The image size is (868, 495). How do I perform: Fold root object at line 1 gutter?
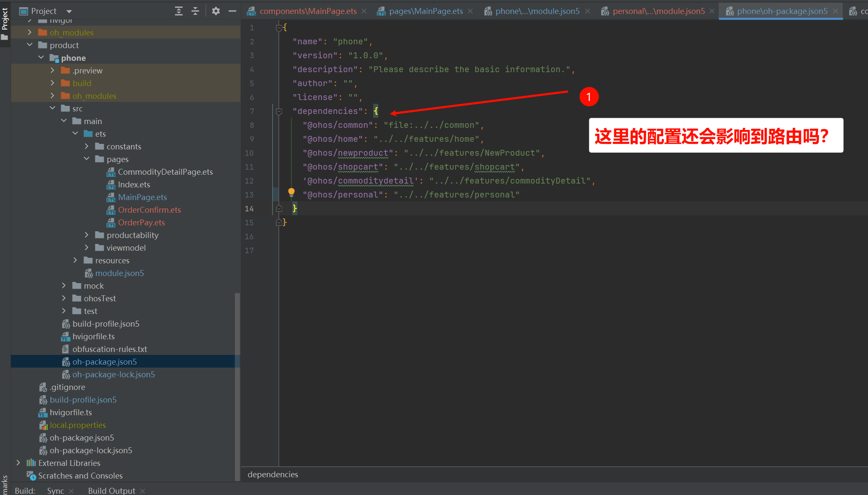tap(279, 28)
